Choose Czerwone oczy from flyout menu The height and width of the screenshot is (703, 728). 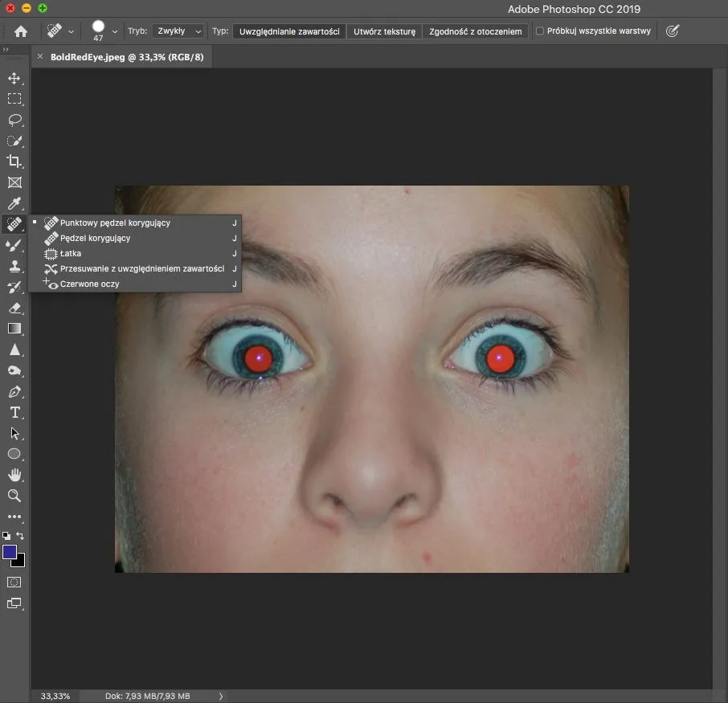coord(89,284)
